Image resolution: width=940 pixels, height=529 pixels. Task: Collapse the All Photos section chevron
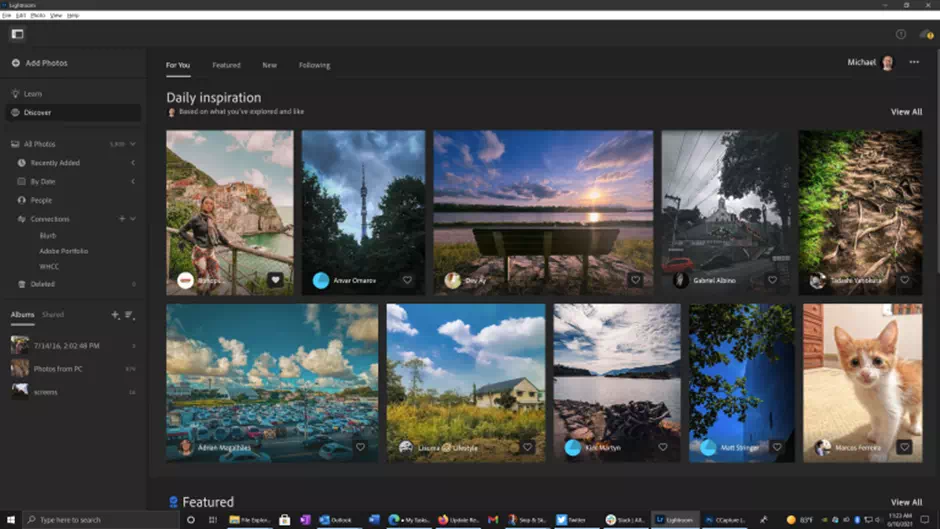pyautogui.click(x=132, y=144)
